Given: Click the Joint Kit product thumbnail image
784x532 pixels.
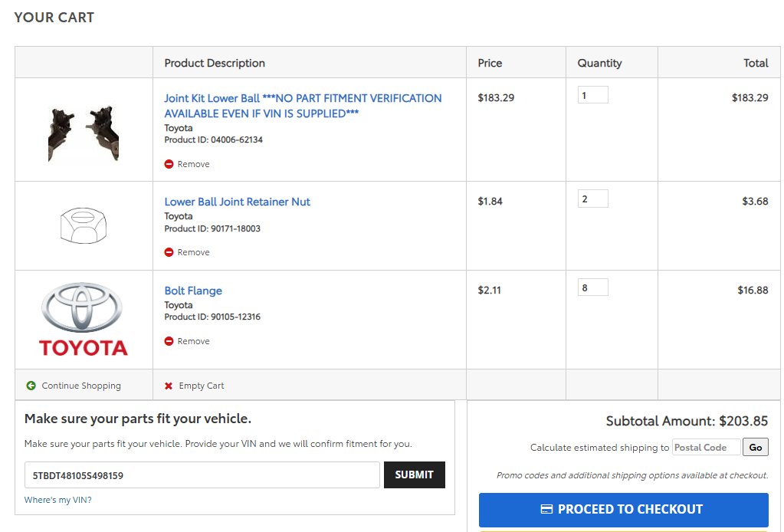Looking at the screenshot, I should tap(84, 133).
